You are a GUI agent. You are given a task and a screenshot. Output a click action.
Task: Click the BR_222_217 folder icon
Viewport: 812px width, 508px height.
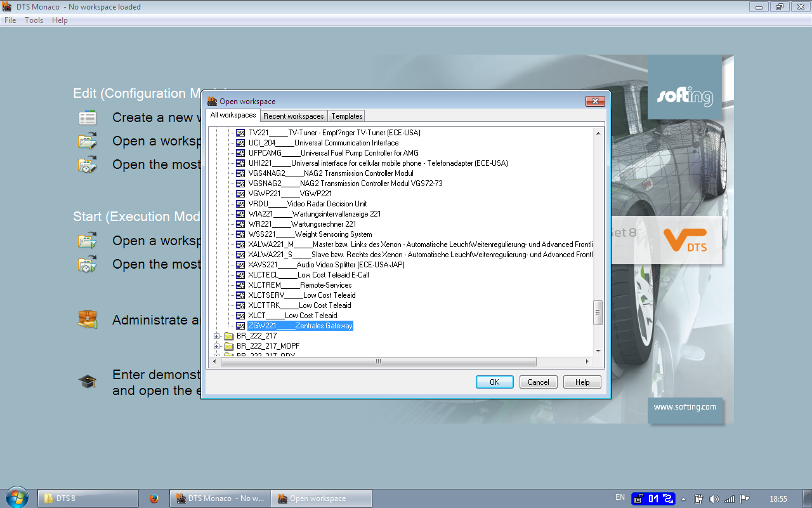(x=228, y=336)
